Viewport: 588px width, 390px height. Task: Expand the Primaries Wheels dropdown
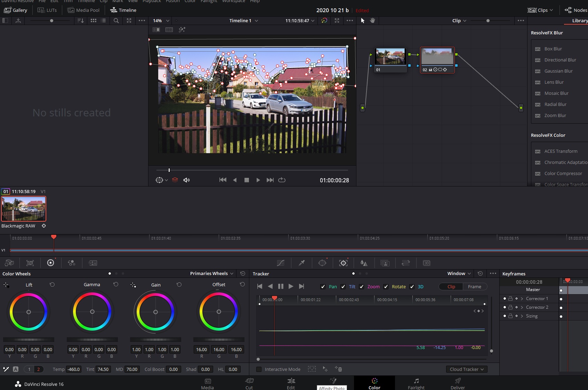coord(212,273)
